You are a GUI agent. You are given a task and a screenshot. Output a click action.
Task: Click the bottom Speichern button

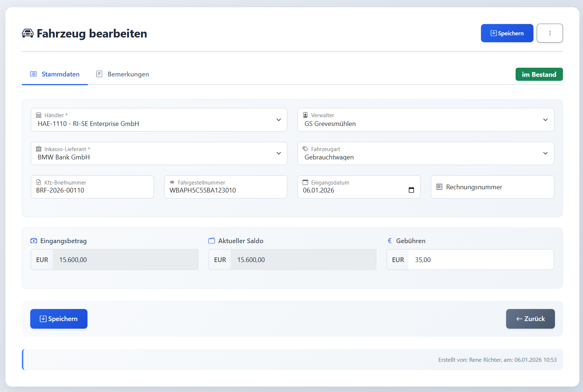59,319
